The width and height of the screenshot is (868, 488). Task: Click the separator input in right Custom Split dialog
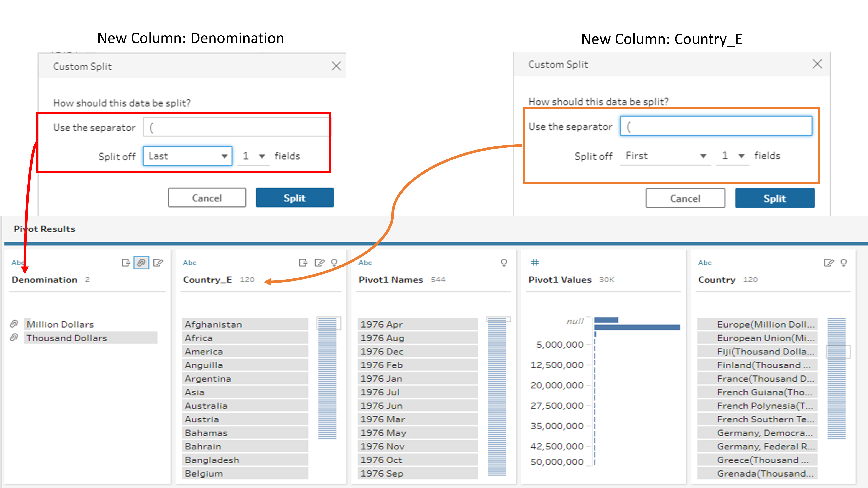716,126
